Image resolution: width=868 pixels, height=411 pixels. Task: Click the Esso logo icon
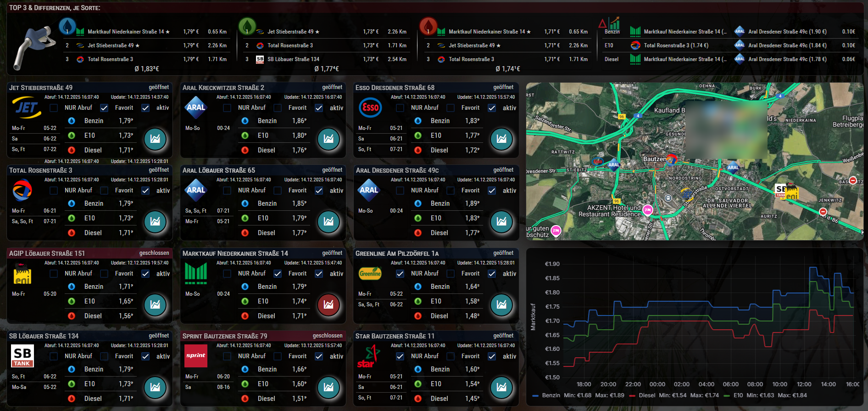pos(370,108)
